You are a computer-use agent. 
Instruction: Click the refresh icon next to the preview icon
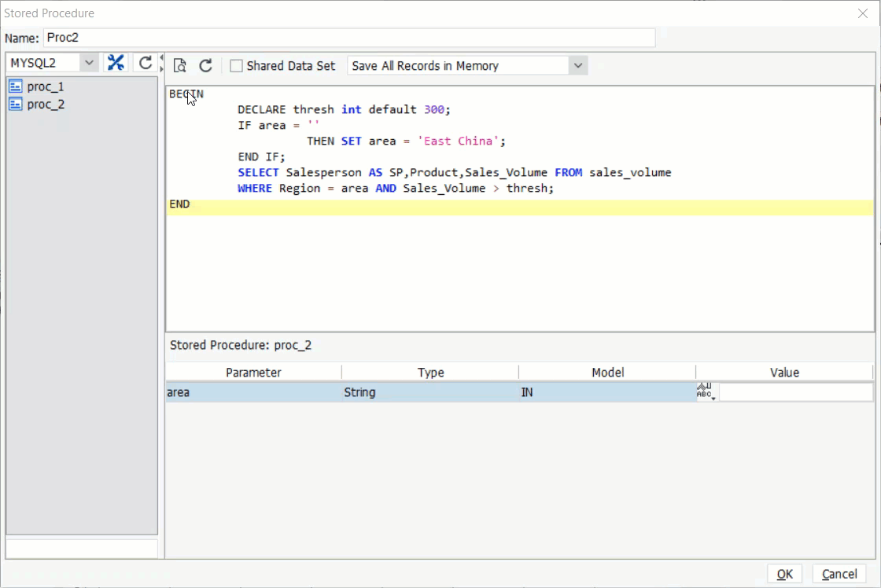(205, 66)
